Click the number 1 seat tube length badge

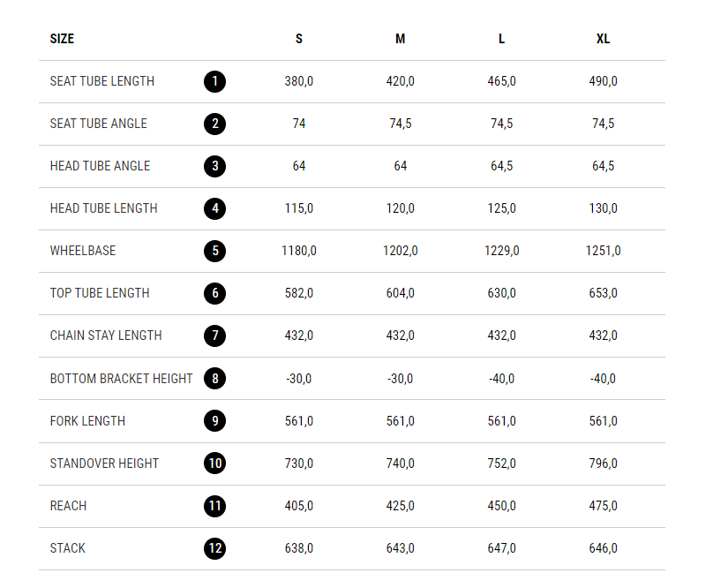click(214, 82)
